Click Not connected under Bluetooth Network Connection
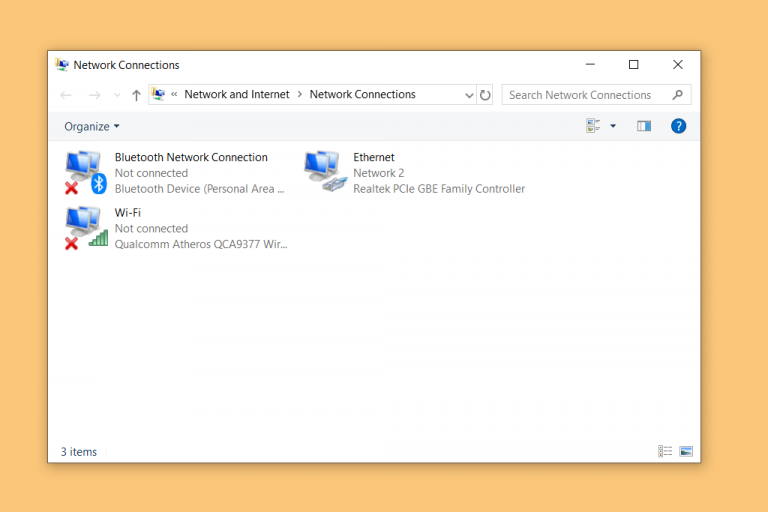This screenshot has width=768, height=512. [x=151, y=173]
